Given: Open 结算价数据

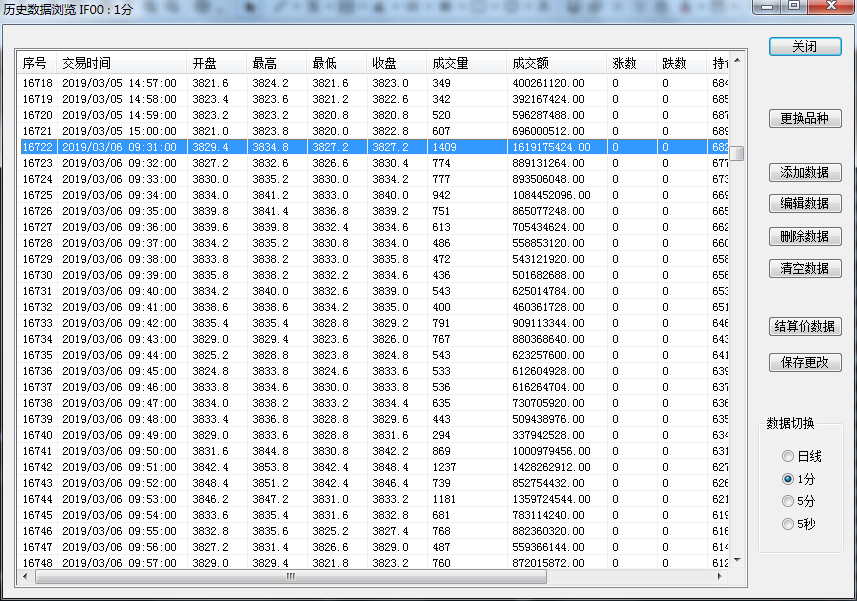Looking at the screenshot, I should tap(804, 327).
